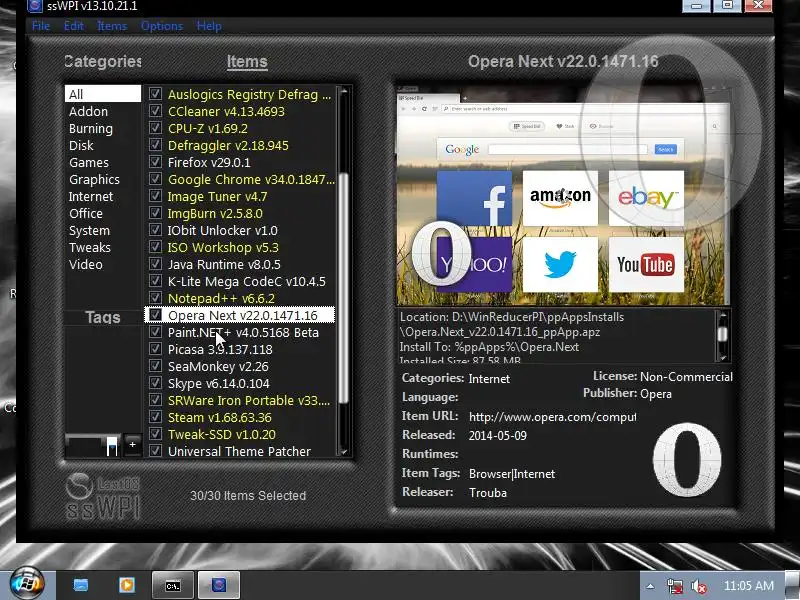Click the Last08 ssWPI logo
Viewport: 800px width, 600px height.
(x=103, y=496)
